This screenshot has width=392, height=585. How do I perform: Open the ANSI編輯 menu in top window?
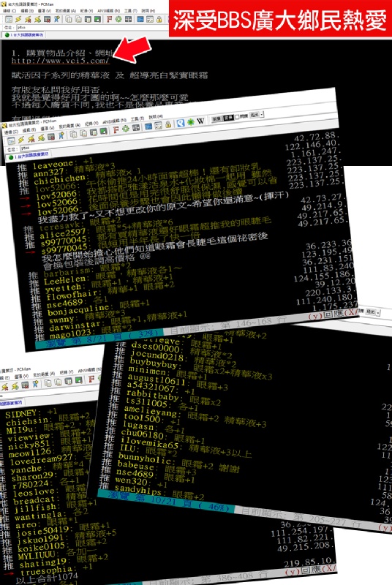[x=108, y=11]
